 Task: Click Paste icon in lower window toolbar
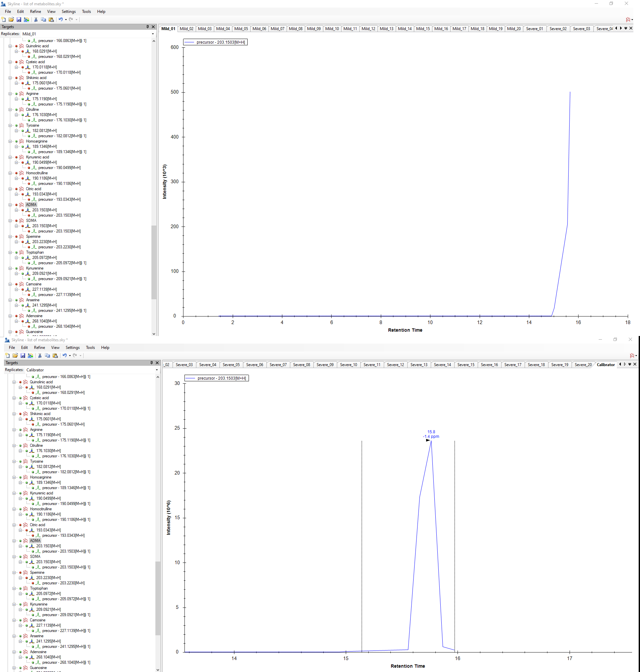point(55,356)
